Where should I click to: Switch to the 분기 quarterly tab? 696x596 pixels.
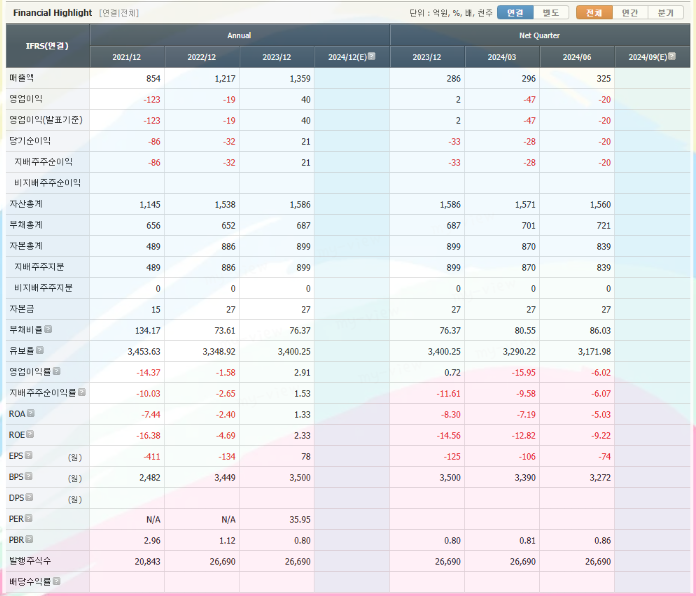coord(666,12)
